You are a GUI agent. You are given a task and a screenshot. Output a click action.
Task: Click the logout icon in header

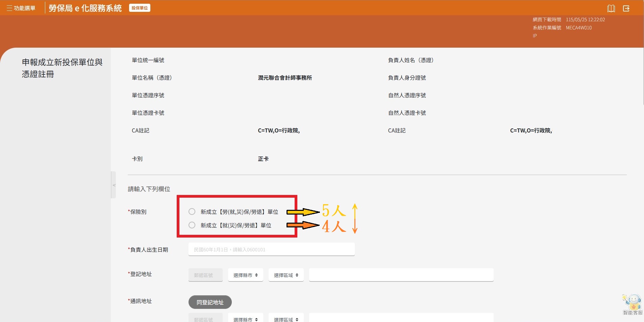[x=626, y=8]
